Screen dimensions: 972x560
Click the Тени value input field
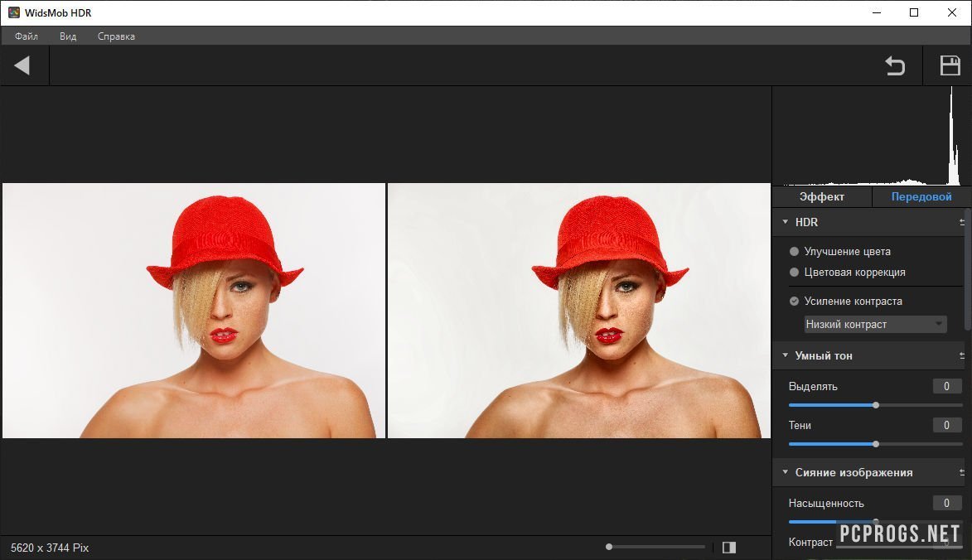tap(946, 425)
